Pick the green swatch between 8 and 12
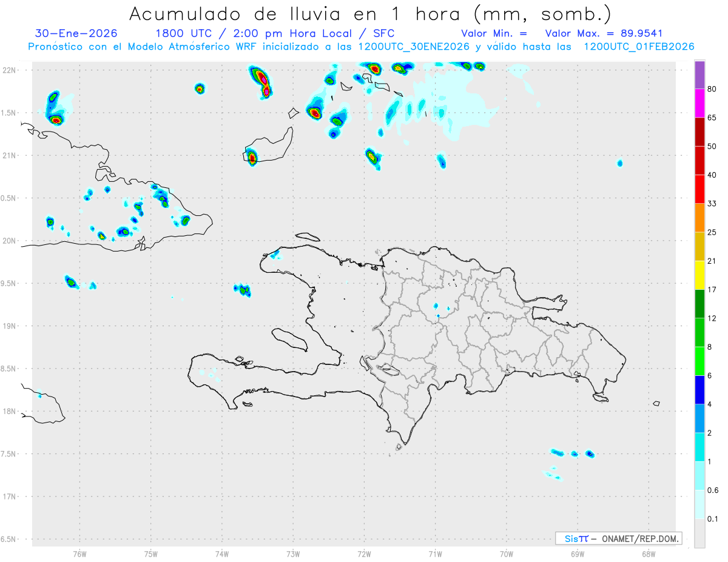The image size is (728, 562). 699,333
